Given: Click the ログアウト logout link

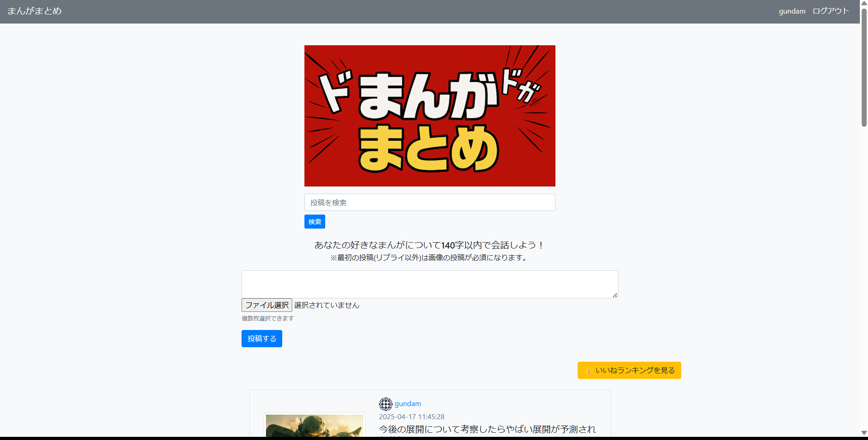Looking at the screenshot, I should [831, 11].
